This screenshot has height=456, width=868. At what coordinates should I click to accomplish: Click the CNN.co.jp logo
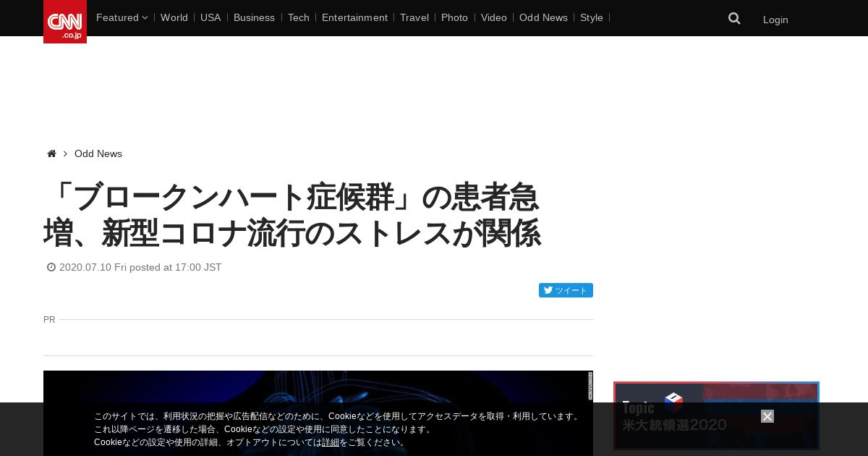click(x=65, y=22)
